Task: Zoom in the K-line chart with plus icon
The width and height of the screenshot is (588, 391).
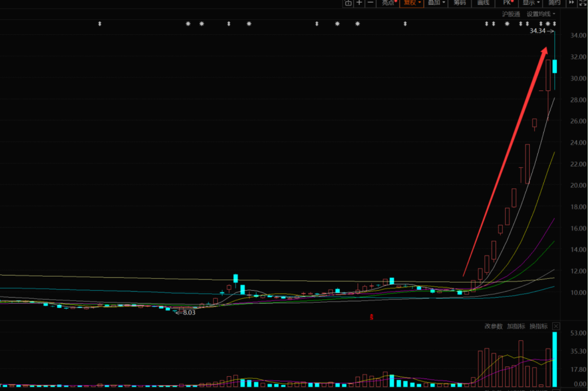Action: [359, 3]
